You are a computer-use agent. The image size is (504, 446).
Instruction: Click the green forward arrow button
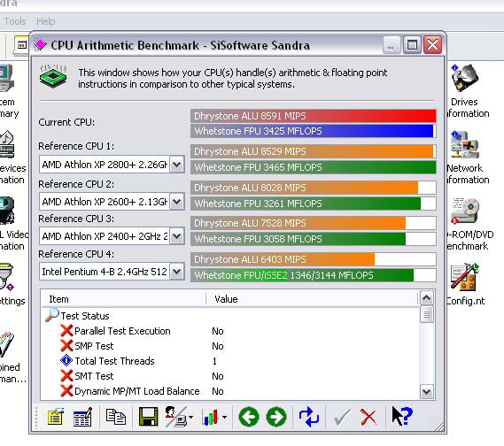click(x=276, y=417)
